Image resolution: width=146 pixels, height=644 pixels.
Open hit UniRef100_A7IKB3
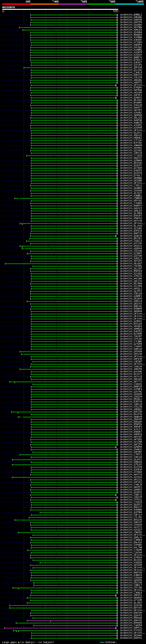coord(131,42)
